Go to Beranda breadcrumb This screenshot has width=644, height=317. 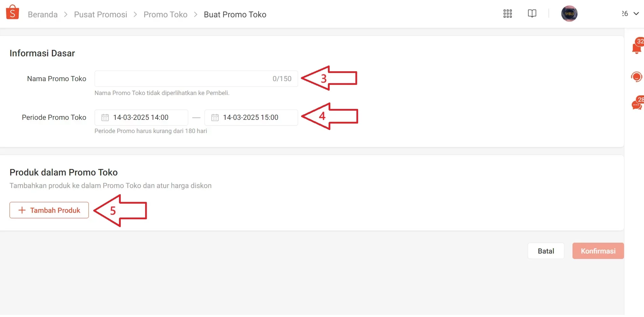click(x=43, y=15)
